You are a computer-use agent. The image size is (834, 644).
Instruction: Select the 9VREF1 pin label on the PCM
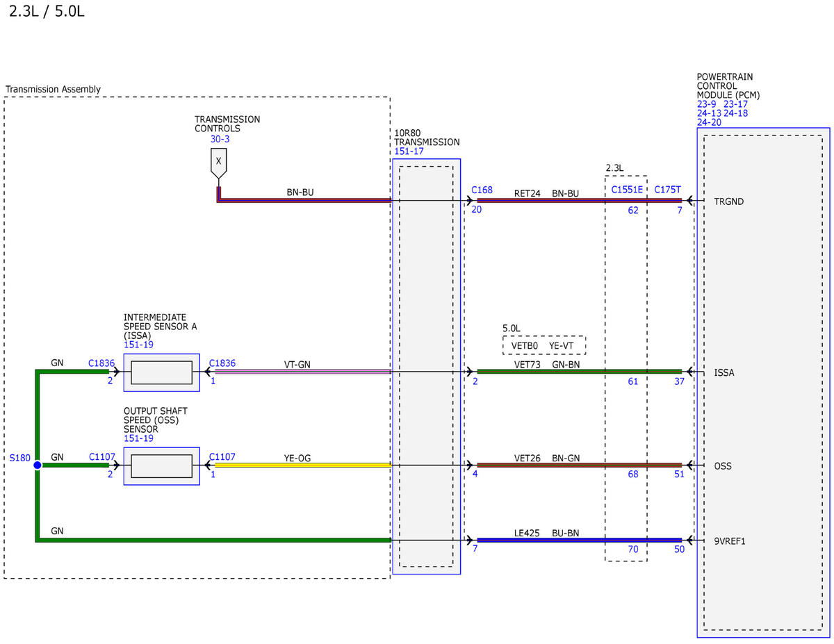(730, 540)
